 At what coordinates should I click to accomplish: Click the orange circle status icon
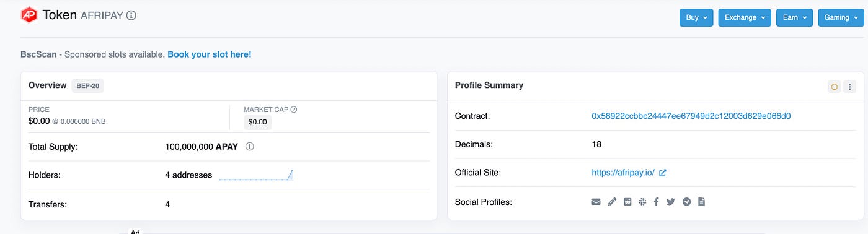point(834,87)
